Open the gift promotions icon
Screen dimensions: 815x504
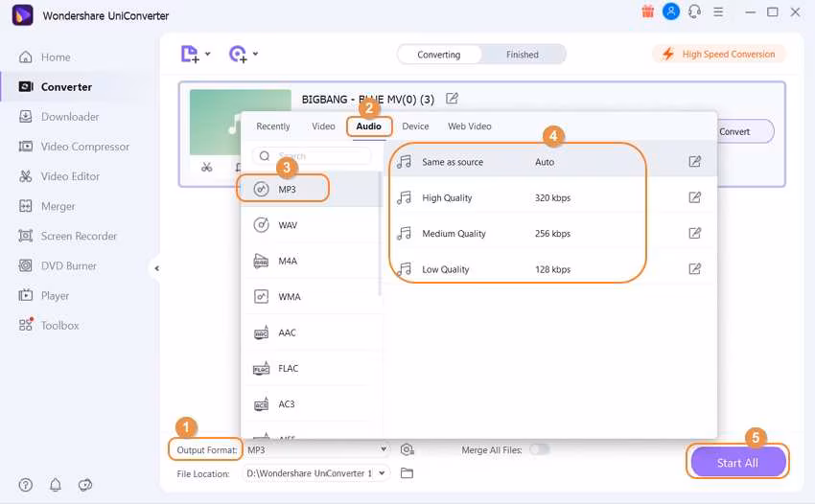click(647, 11)
